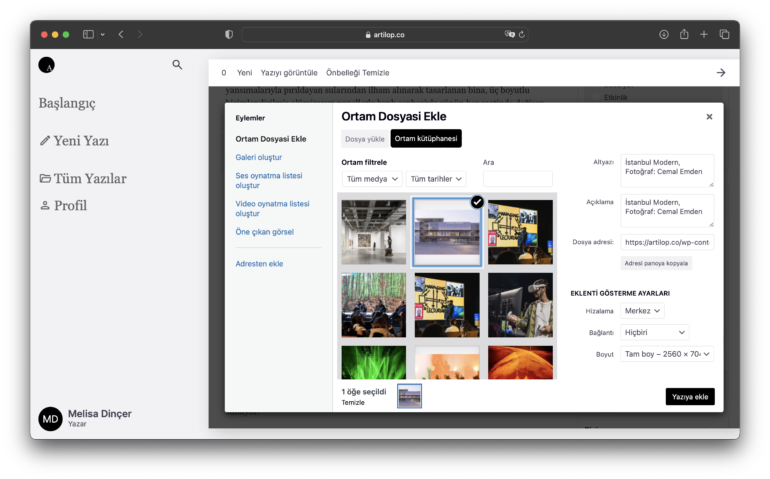Screen dimensions: 770x479
Task: Click the Artilop logo in the sidebar
Action: 47,65
